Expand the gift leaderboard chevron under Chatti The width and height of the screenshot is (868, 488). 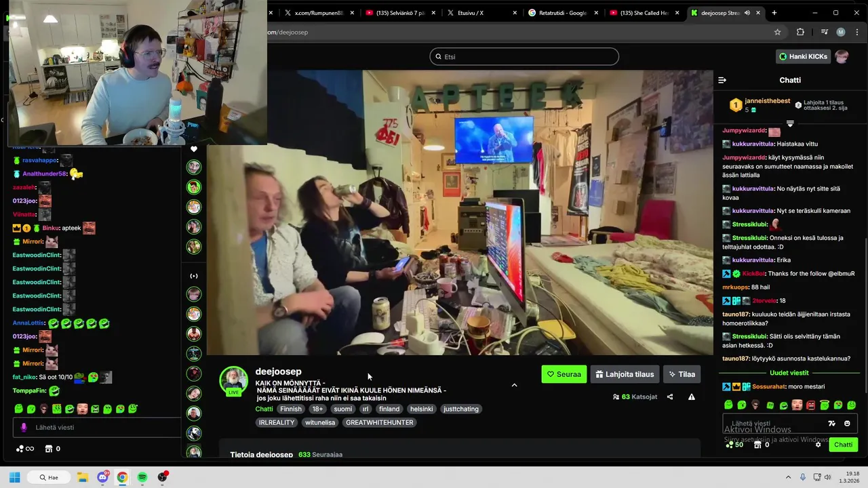tap(790, 124)
